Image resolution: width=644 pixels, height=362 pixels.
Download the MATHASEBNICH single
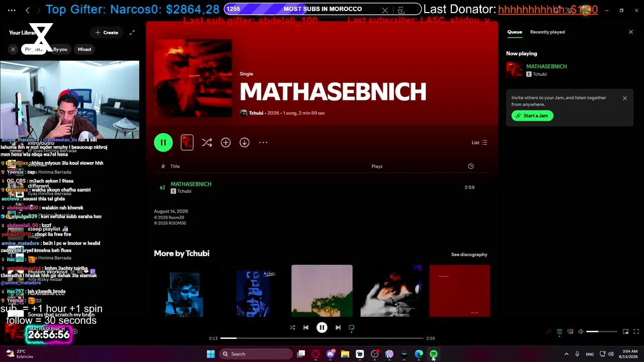(245, 143)
